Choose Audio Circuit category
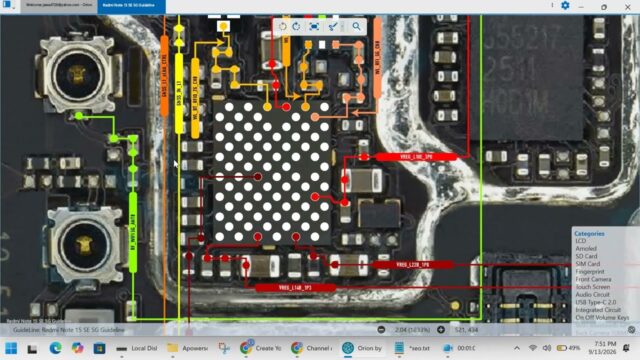 [592, 294]
